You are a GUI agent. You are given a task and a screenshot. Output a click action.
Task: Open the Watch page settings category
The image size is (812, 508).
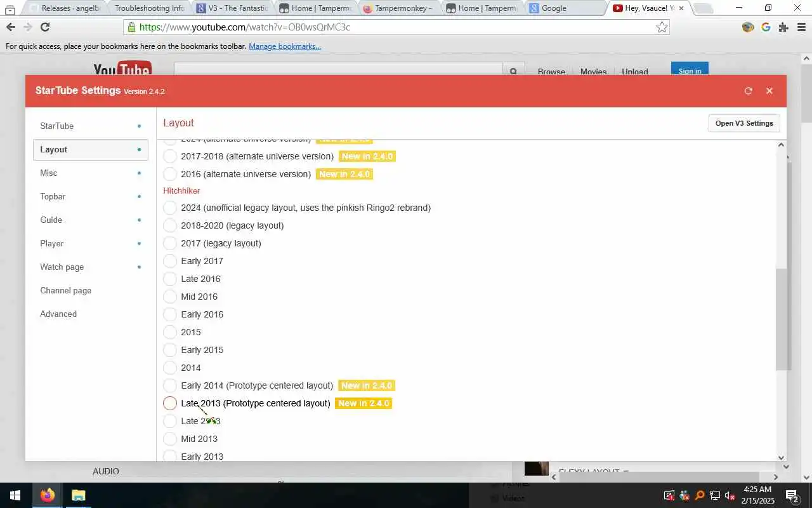point(91,267)
